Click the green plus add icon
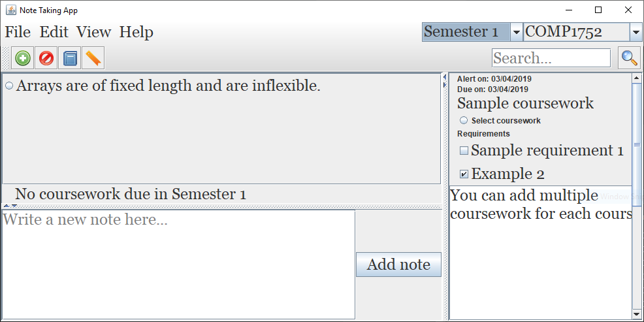 [23, 58]
